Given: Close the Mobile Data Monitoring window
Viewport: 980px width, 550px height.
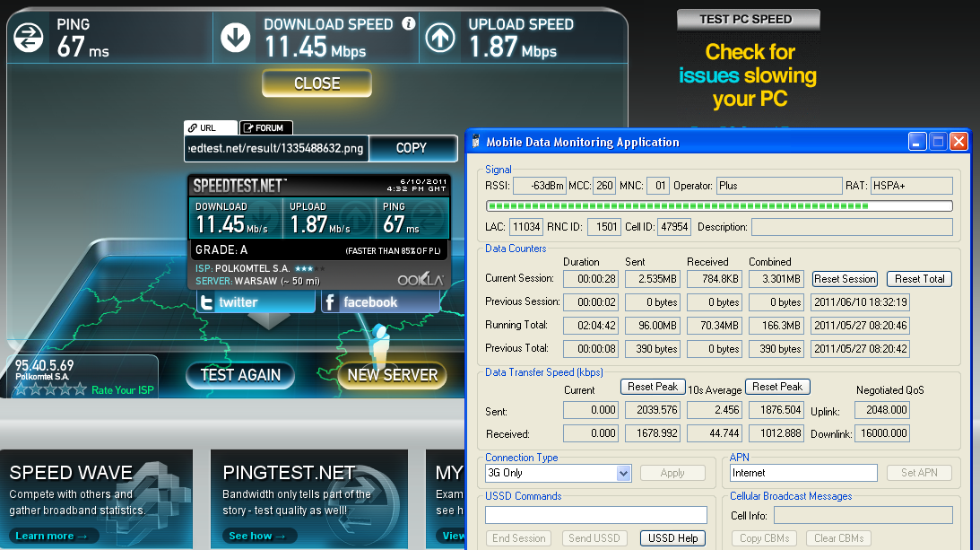Looking at the screenshot, I should click(958, 142).
